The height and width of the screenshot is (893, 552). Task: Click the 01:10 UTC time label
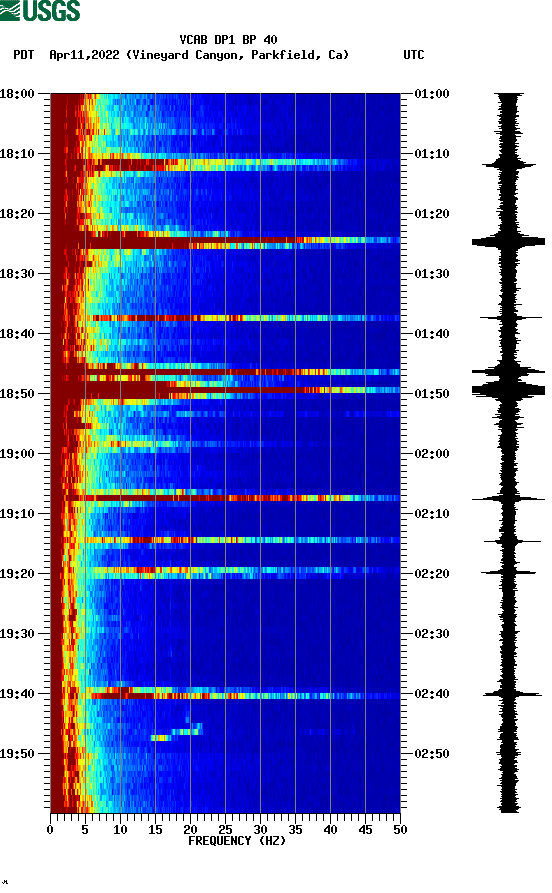(x=432, y=154)
